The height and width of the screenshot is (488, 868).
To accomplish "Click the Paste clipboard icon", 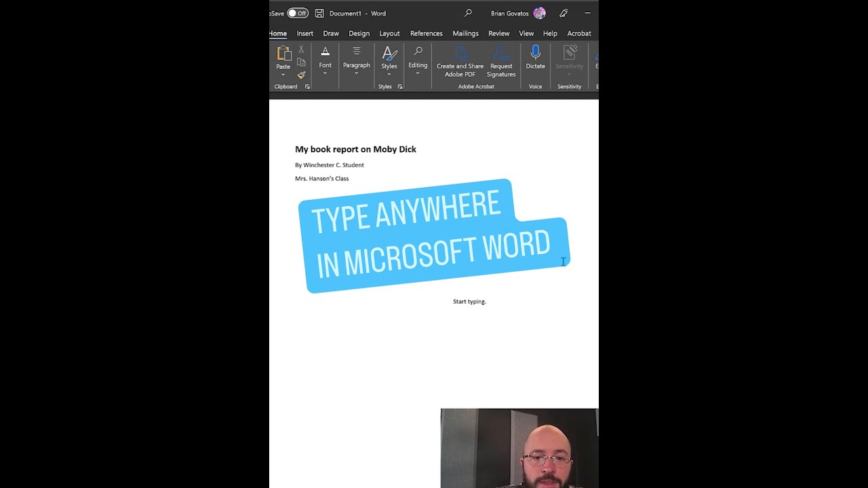I will [x=283, y=54].
